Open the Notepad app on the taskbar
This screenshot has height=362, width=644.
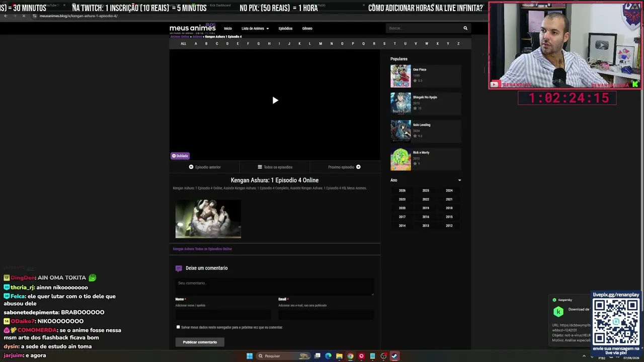[x=372, y=356]
